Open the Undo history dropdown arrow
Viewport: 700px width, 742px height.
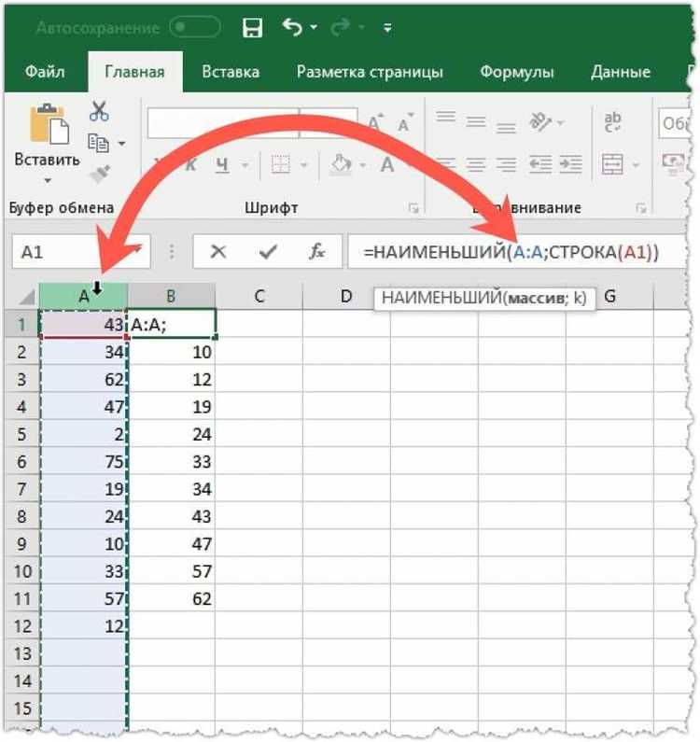[314, 28]
